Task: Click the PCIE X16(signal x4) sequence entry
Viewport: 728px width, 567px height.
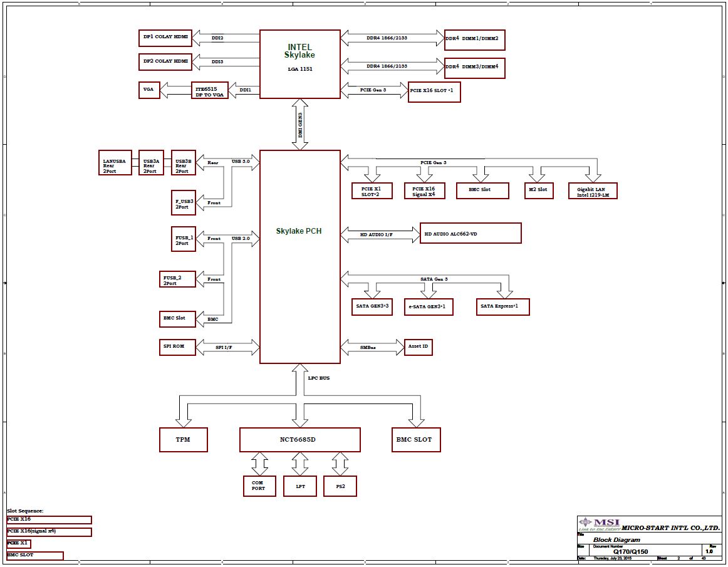Action: pos(49,532)
